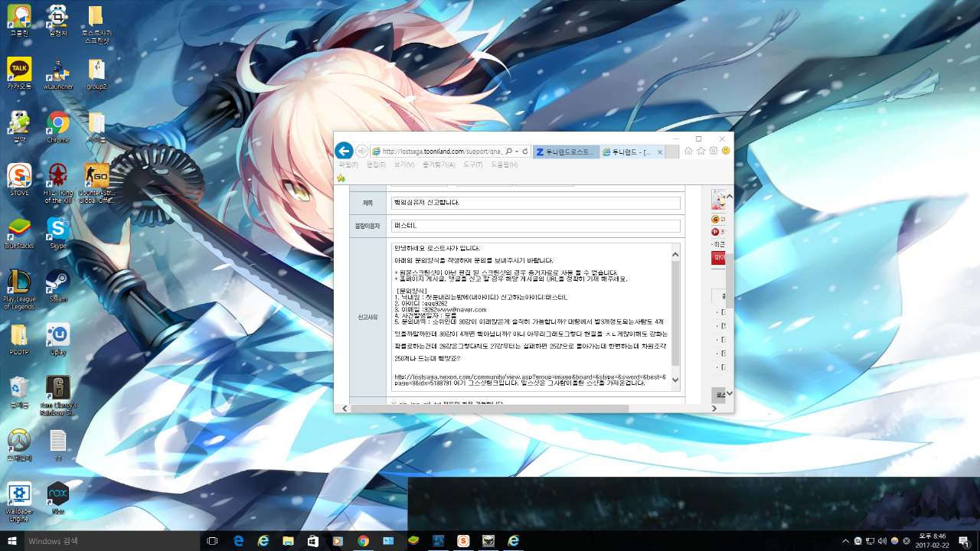Select the Counter-Strike Global Offensive icon
980x551 pixels.
pyautogui.click(x=96, y=184)
